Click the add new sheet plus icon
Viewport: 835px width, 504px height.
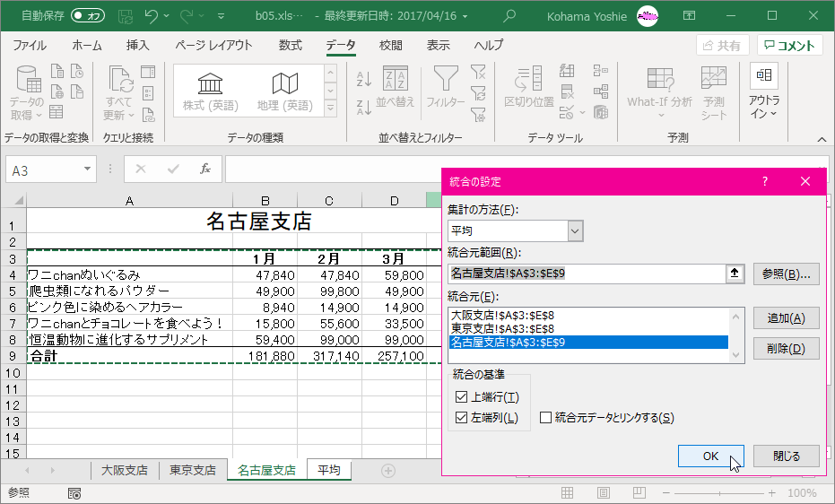[388, 470]
